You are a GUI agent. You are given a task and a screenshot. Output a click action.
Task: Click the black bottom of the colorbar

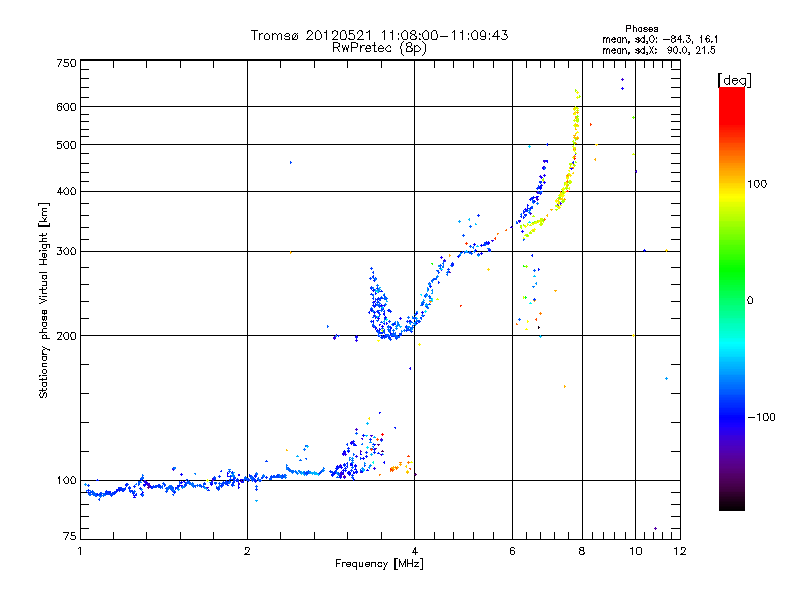[732, 504]
